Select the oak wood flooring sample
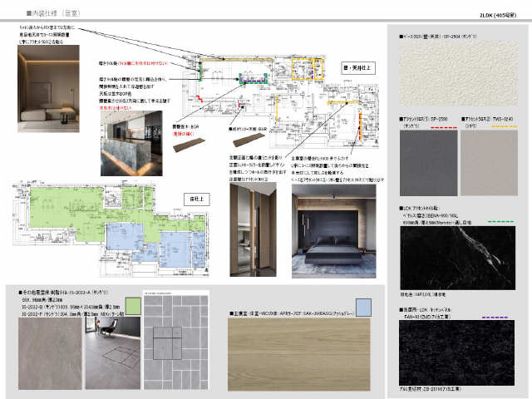Image resolution: width=532 pixels, height=399 pixels. coord(299,355)
